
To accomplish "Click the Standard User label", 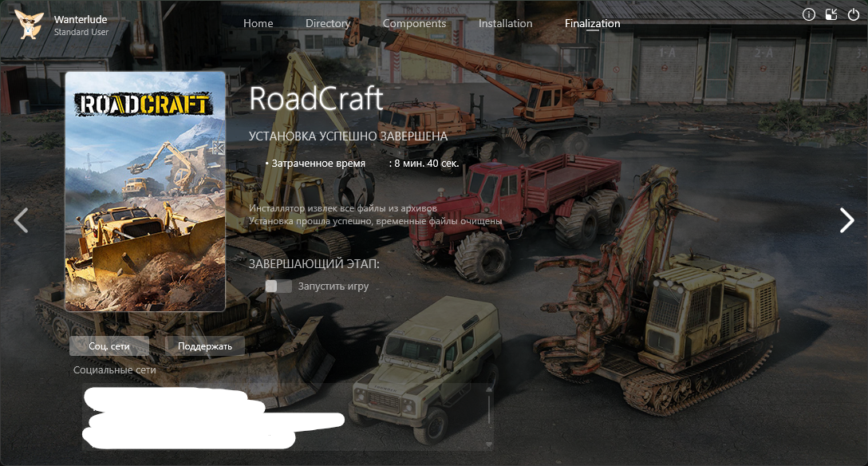I will (81, 32).
